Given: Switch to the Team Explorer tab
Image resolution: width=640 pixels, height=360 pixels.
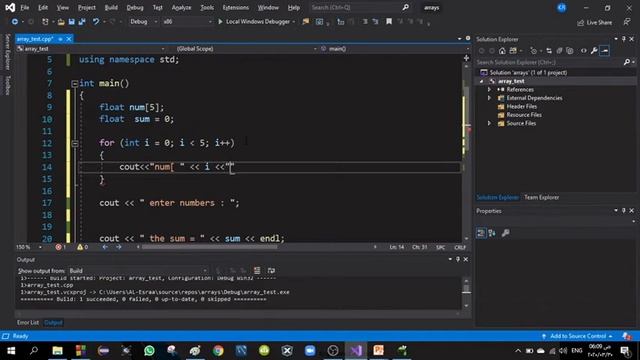Looking at the screenshot, I should 542,198.
